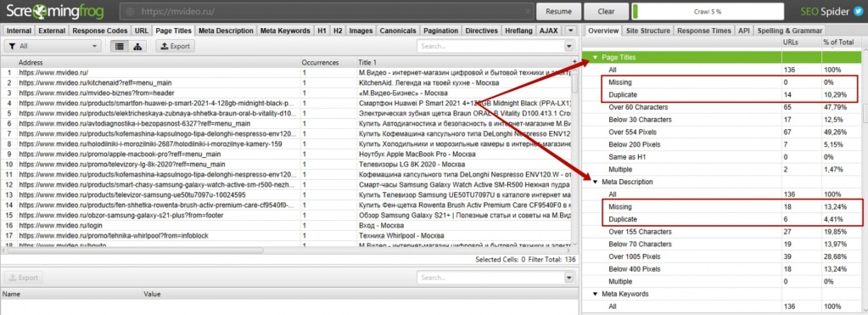868x315 pixels.
Task: Open top search box dropdown arrow
Action: (x=569, y=47)
